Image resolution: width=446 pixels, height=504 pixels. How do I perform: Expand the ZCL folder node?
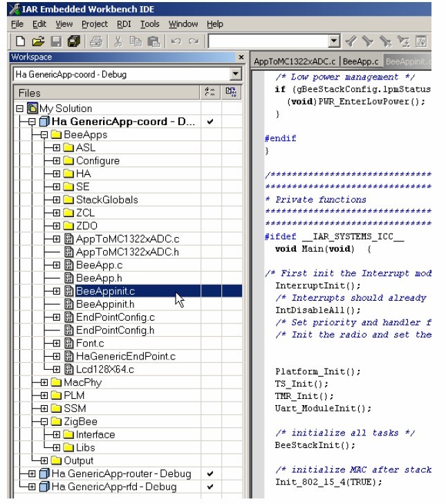tap(57, 213)
